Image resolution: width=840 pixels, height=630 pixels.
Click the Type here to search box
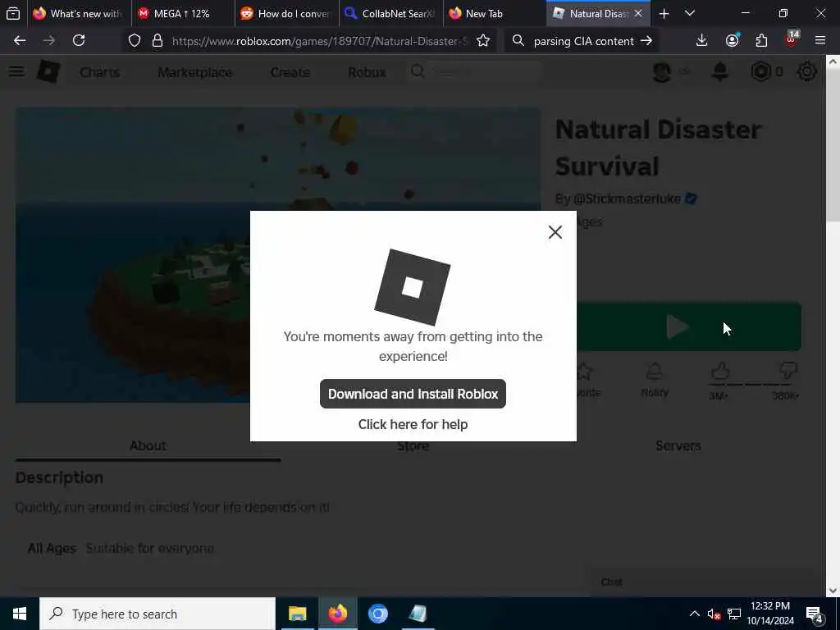click(157, 614)
